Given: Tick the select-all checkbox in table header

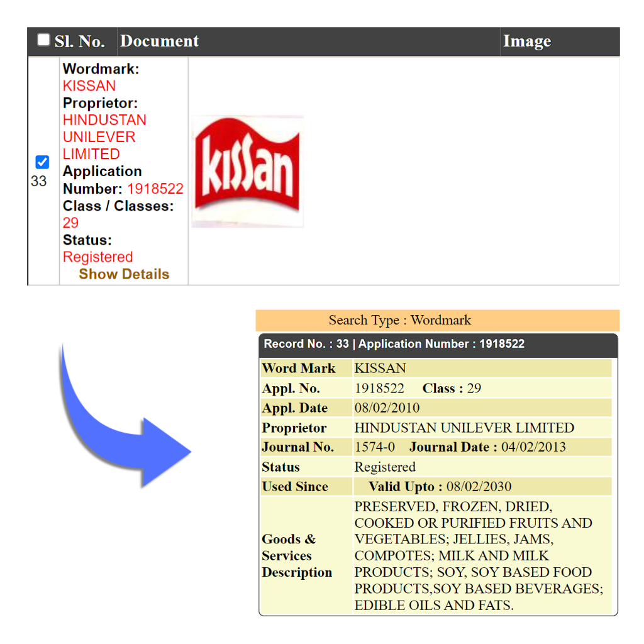Looking at the screenshot, I should [x=43, y=40].
